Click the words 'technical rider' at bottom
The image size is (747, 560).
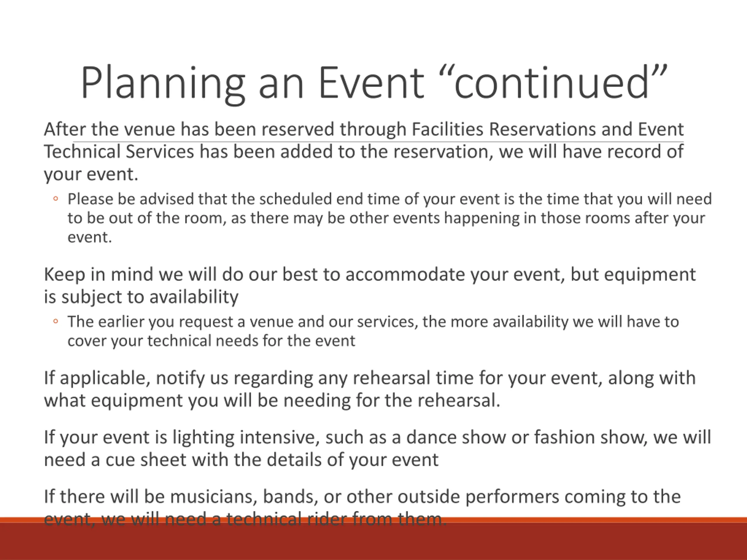286,519
